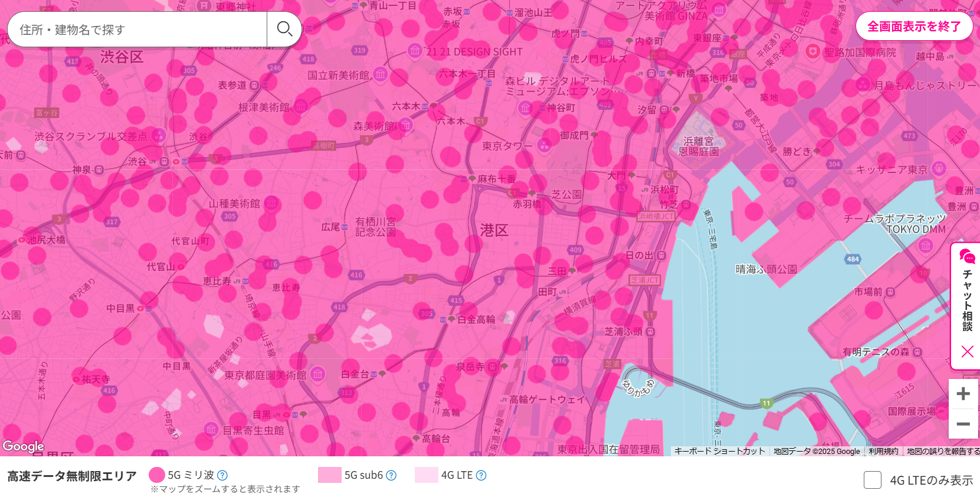Select St. Luke's International Hospital icon
The image size is (980, 500).
pyautogui.click(x=812, y=52)
